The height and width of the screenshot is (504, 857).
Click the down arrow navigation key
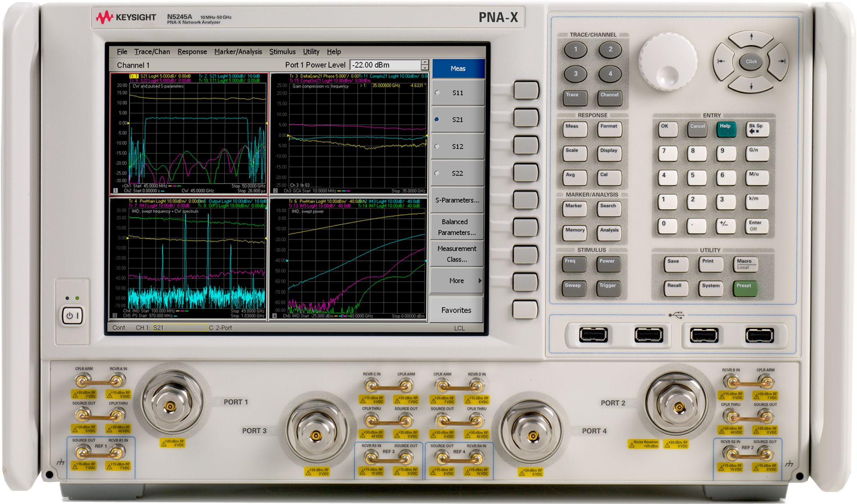click(x=751, y=85)
